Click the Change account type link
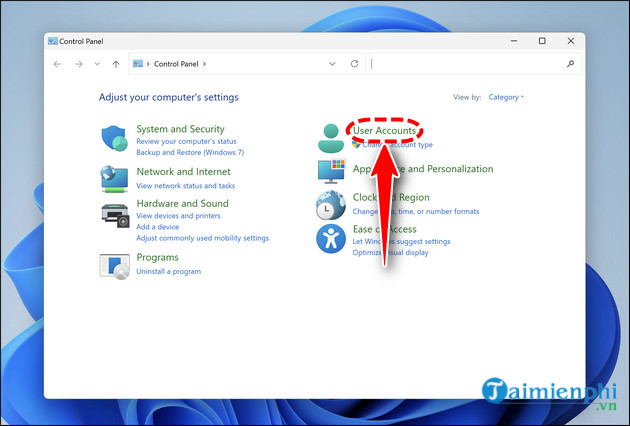 pos(397,145)
